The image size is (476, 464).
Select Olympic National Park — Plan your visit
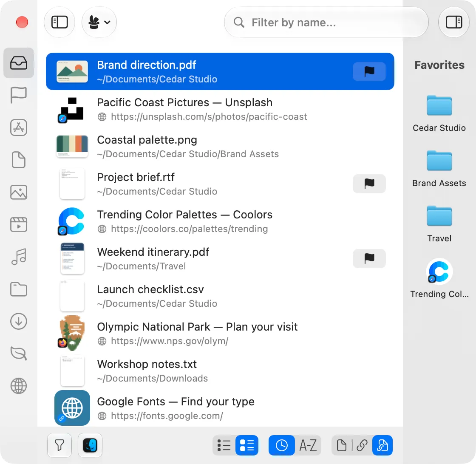click(x=220, y=333)
